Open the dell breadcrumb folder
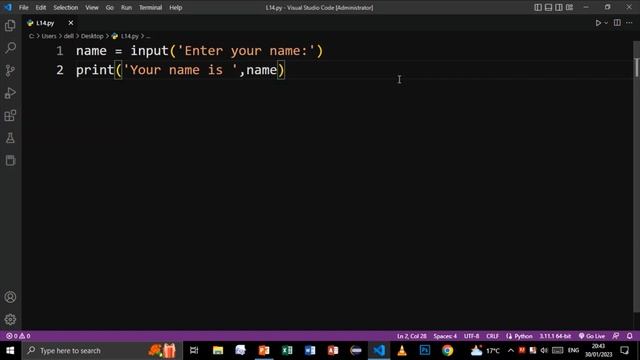640x360 pixels. (x=68, y=36)
